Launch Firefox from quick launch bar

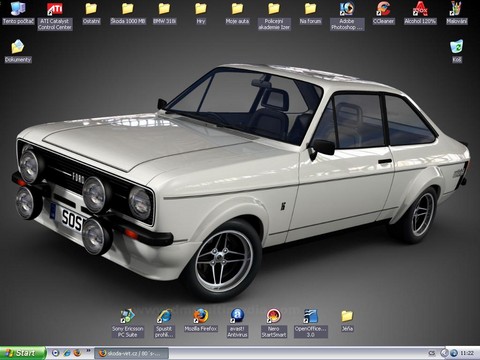(77, 353)
